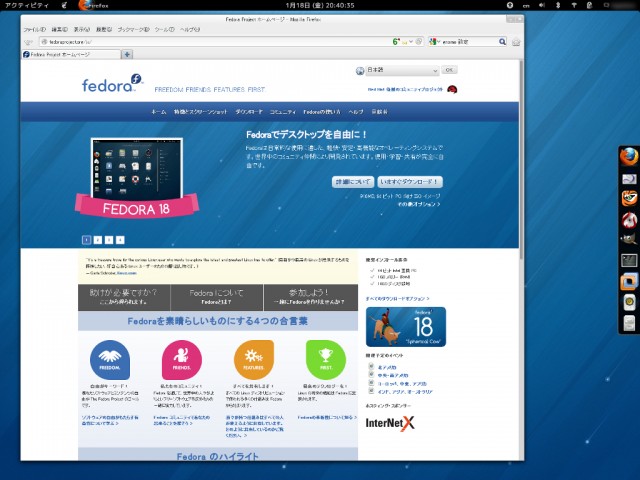Click the コミュニティ navigation item

coord(282,112)
